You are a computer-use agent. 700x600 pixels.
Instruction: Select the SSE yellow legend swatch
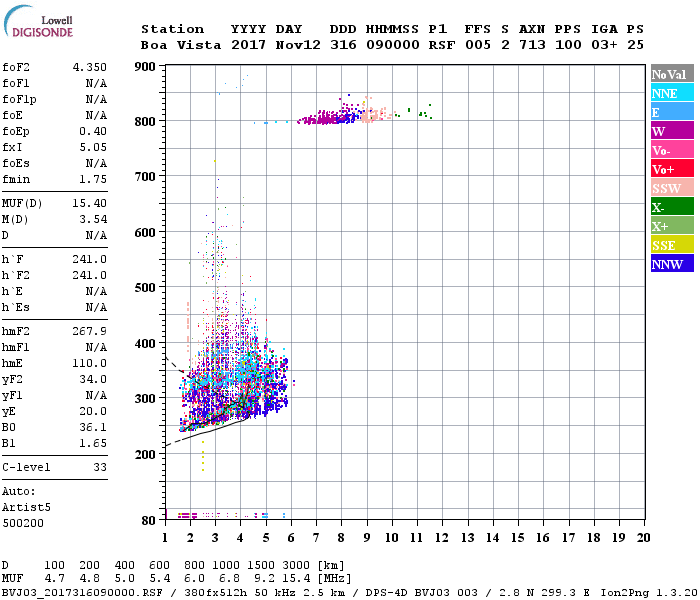pyautogui.click(x=672, y=245)
